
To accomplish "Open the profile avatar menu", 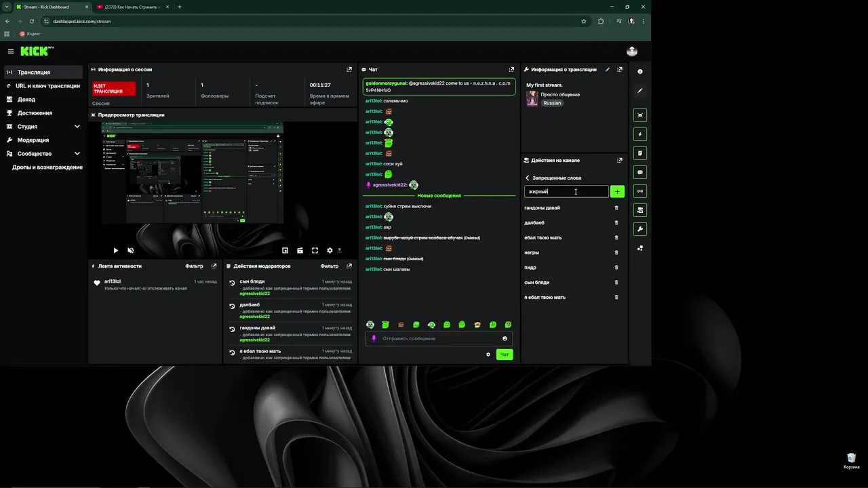I will click(x=632, y=52).
